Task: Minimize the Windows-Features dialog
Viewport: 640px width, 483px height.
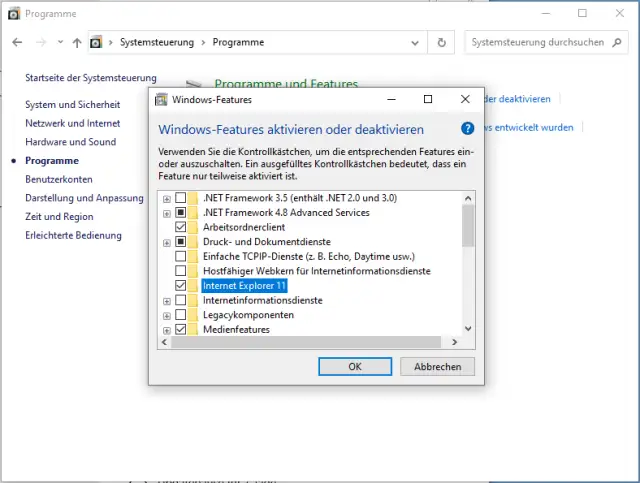Action: (391, 99)
